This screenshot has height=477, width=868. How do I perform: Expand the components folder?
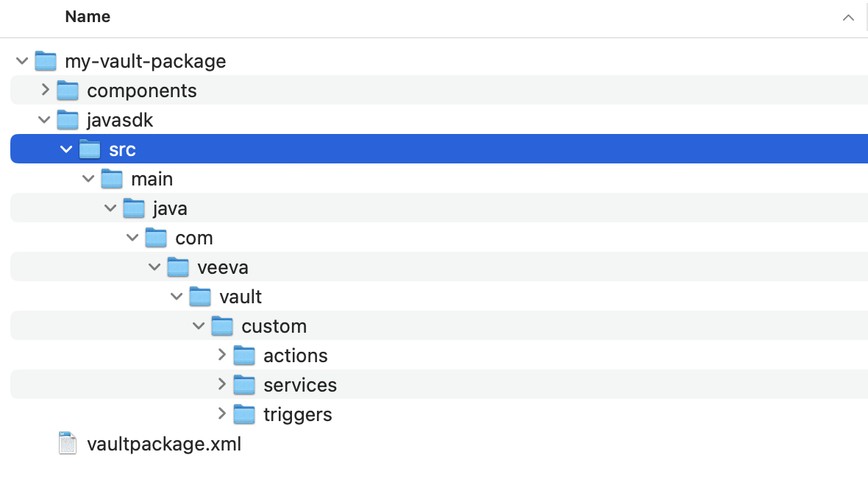click(44, 90)
